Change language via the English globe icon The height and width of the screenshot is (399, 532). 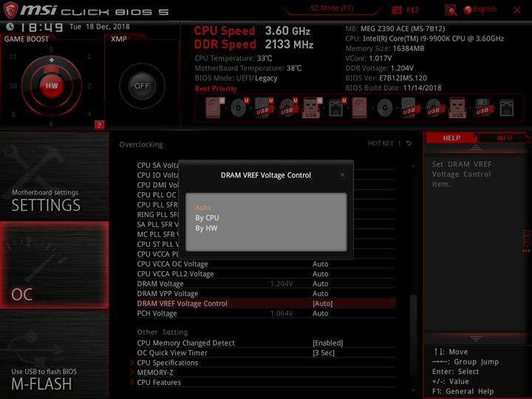[468, 10]
